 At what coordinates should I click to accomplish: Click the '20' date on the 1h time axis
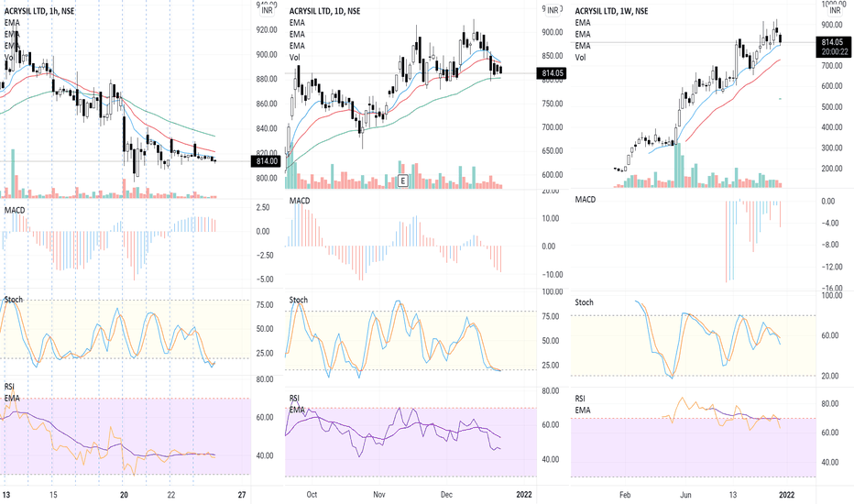pyautogui.click(x=125, y=495)
